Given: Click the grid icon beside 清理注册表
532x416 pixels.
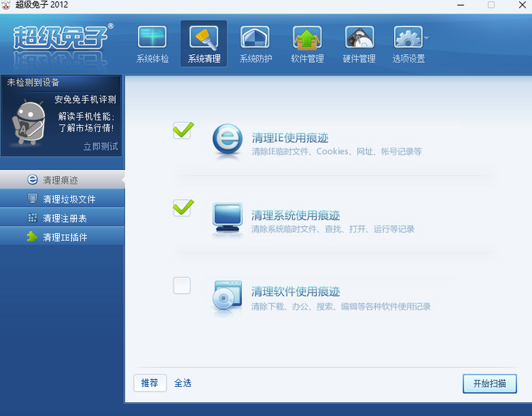Looking at the screenshot, I should click(32, 218).
